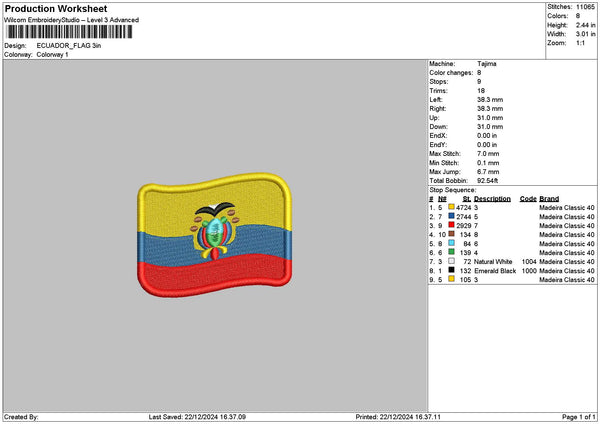This screenshot has height=424, width=600.
Task: Click the St. column header
Action: 467,199
